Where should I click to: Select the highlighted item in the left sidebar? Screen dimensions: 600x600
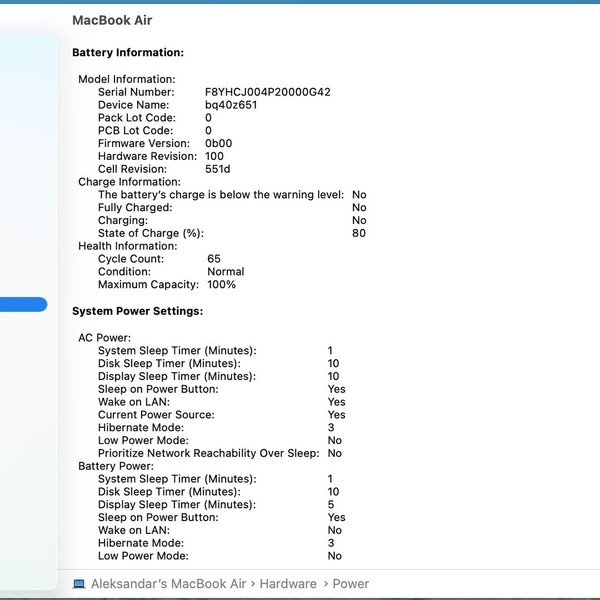pyautogui.click(x=23, y=305)
